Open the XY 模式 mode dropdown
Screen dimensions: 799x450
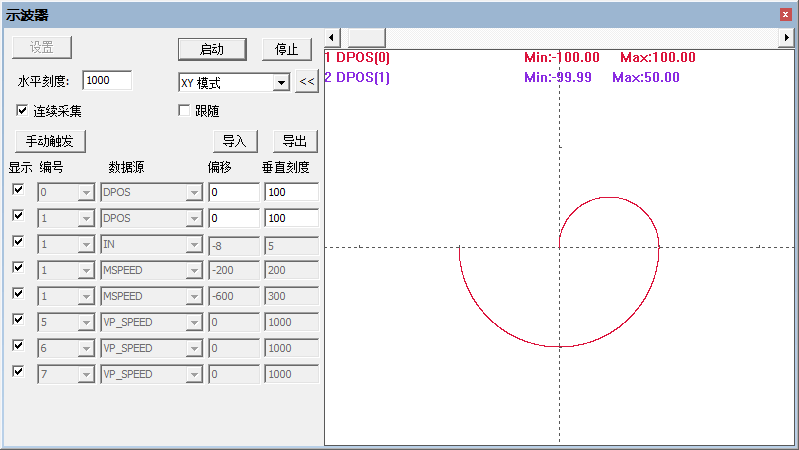click(281, 83)
